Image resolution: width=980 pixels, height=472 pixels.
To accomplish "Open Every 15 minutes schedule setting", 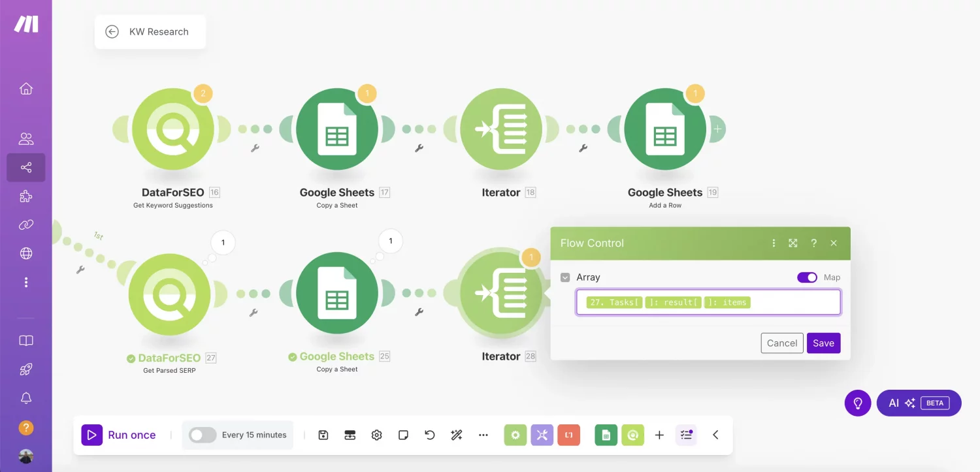I will tap(254, 435).
